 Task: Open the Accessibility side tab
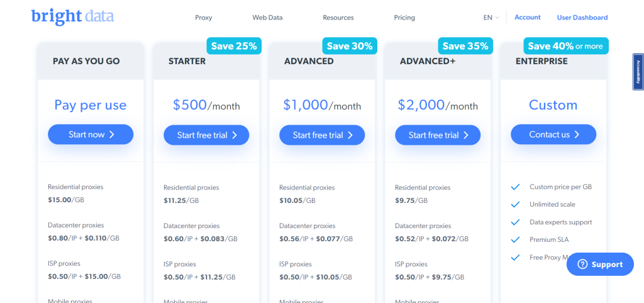[x=638, y=72]
